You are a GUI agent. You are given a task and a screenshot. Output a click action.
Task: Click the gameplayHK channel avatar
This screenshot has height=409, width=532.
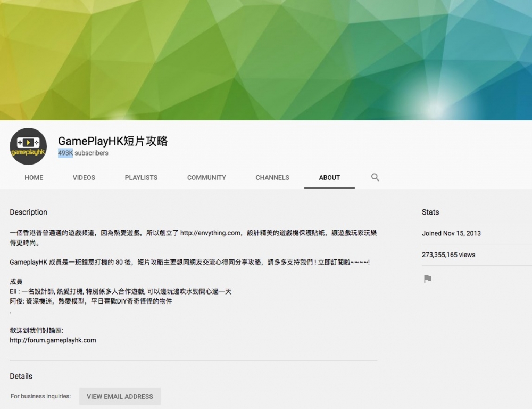click(28, 146)
